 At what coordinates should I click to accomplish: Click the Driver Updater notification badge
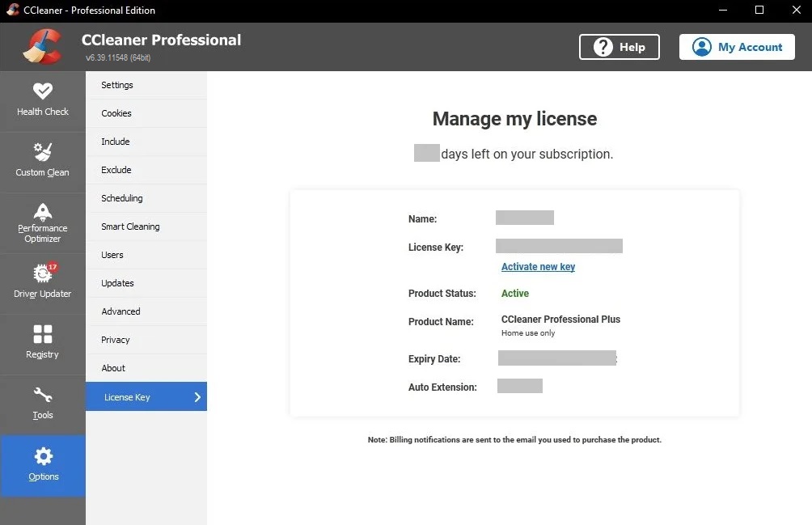tap(53, 267)
